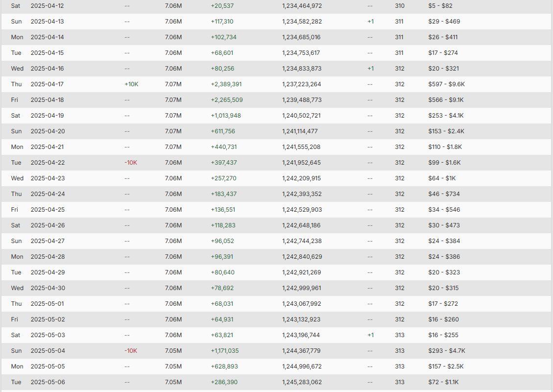
Task: Click the 310 video count on 2025-04-12
Action: pyautogui.click(x=400, y=6)
